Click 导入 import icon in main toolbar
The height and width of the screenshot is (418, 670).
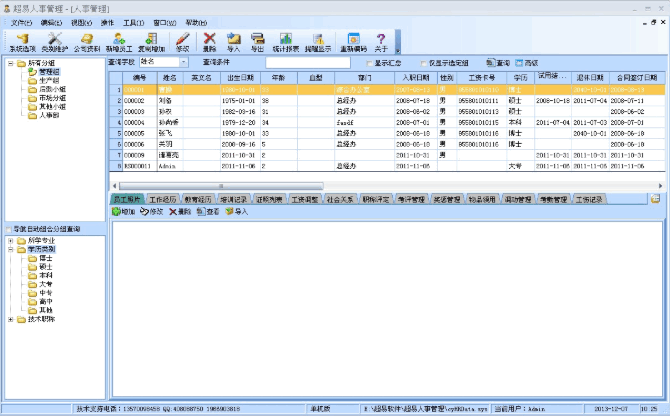[x=233, y=43]
